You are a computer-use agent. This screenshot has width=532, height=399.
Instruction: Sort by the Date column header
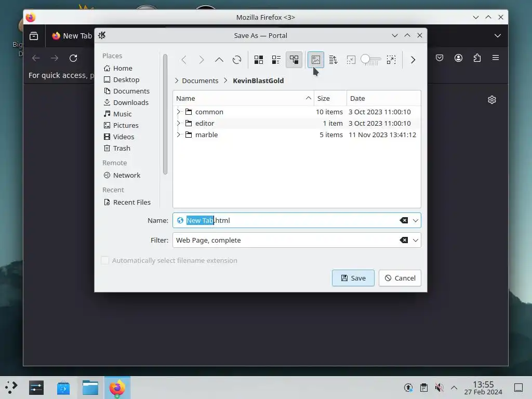tap(384, 98)
